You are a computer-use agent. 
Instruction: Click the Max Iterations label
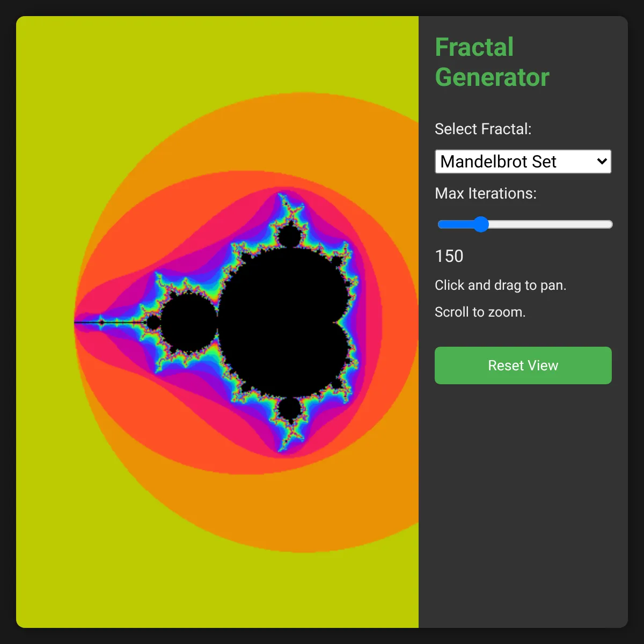point(486,194)
